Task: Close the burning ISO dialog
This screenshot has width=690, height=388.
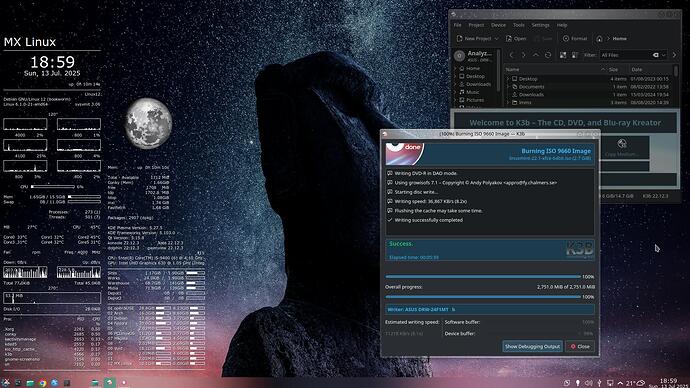Action: (580, 346)
